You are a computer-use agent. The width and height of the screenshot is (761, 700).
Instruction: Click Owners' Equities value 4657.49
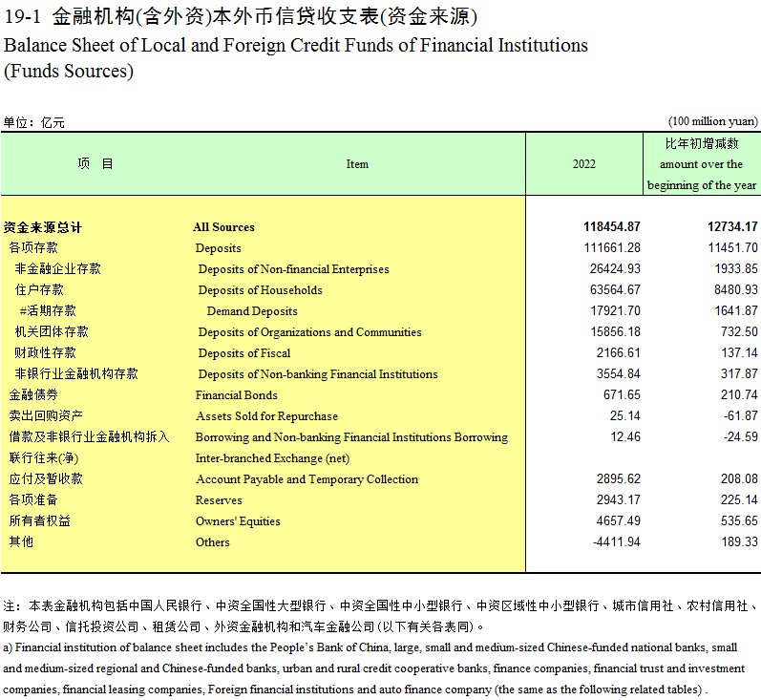[x=619, y=520]
